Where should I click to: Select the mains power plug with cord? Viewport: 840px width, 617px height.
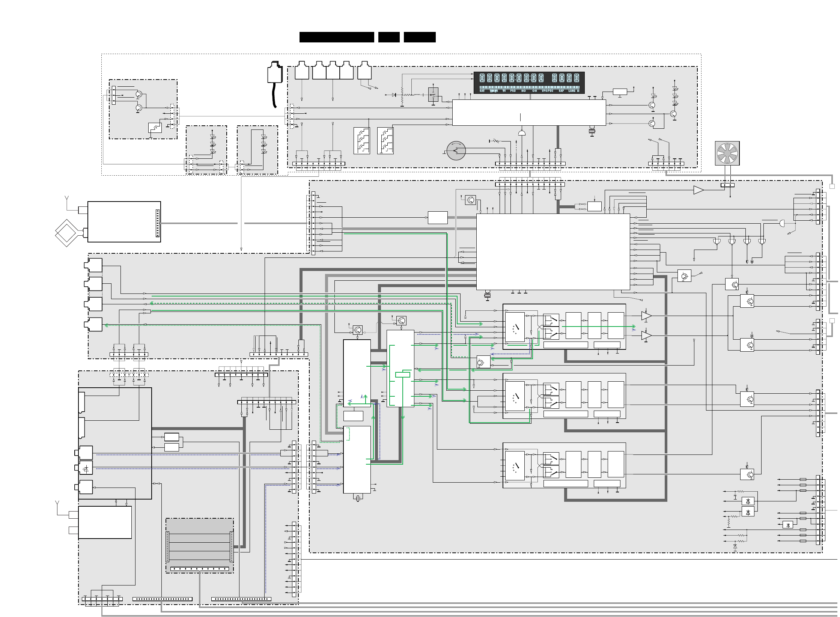click(x=275, y=84)
